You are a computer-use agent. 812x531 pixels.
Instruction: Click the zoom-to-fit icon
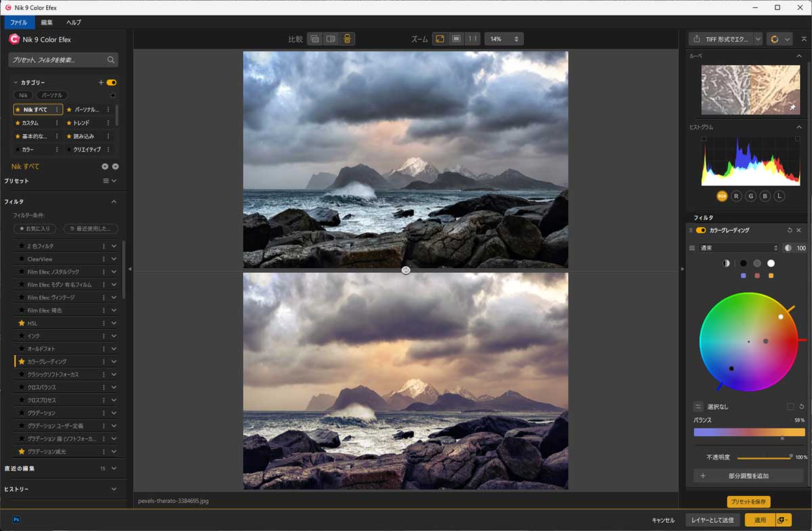[x=440, y=39]
